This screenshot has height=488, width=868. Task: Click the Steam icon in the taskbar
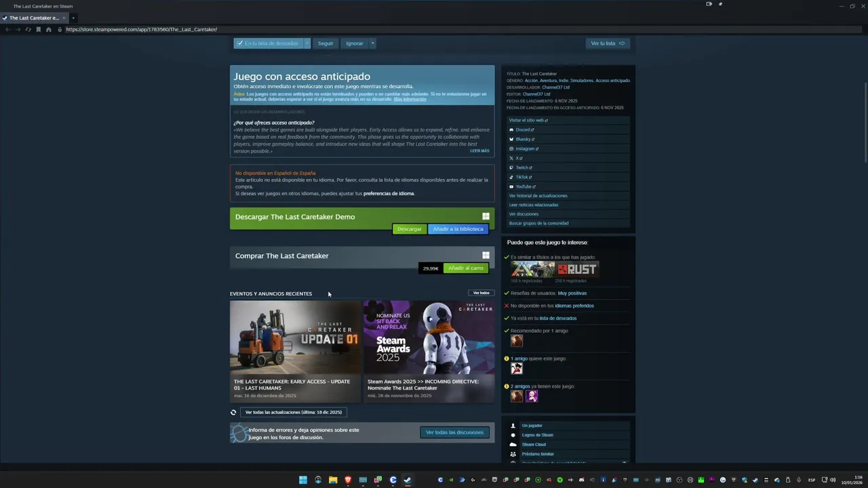(x=408, y=480)
